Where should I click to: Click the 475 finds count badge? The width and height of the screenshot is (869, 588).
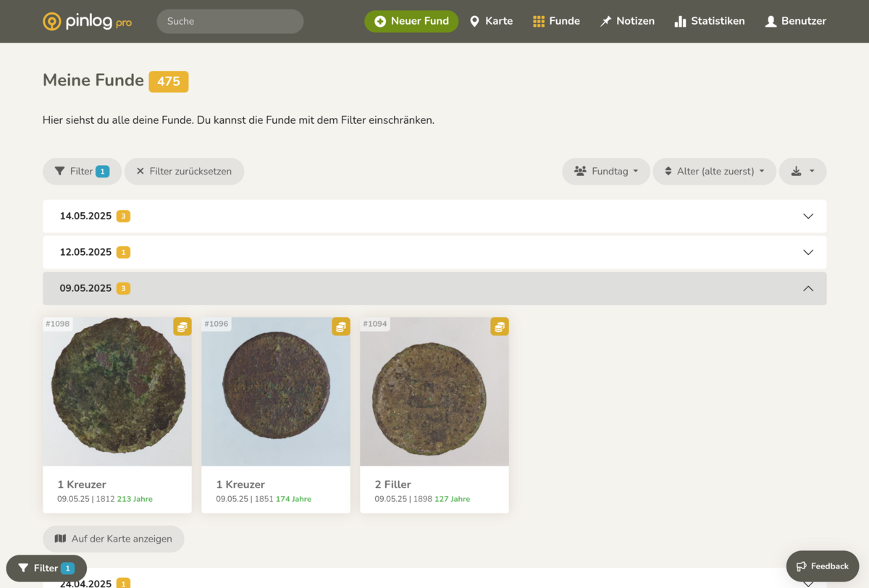coord(169,81)
